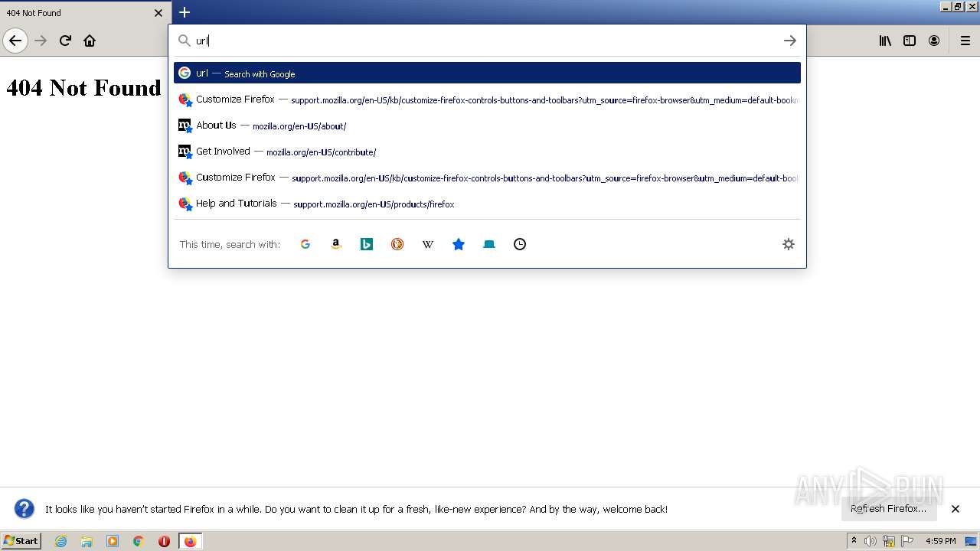Open the network status tray icon
The width and height of the screenshot is (980, 551).
[x=888, y=541]
